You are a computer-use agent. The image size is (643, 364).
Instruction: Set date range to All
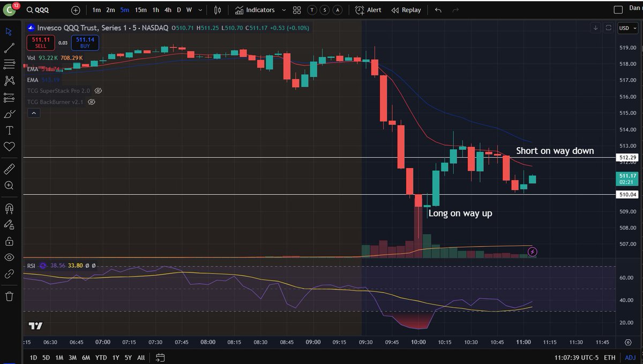click(x=141, y=358)
